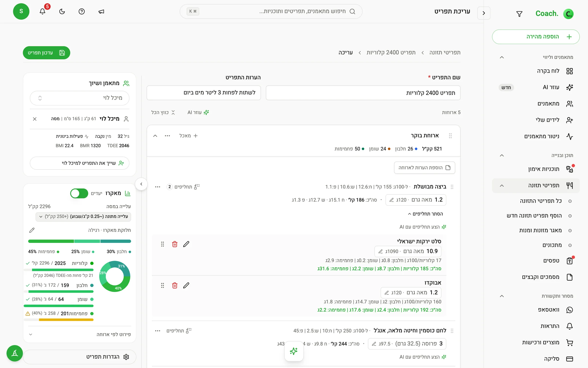Collapse the תפריטי תזונה submenu

coord(502,185)
